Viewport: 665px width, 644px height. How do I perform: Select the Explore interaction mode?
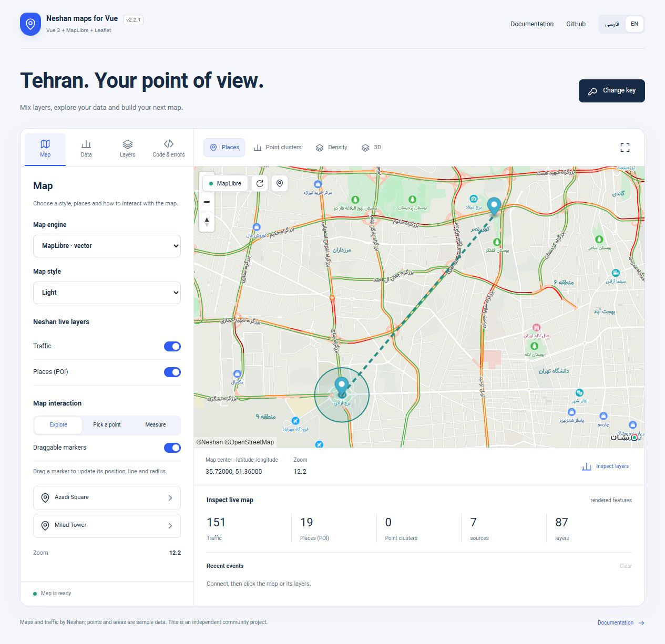[x=58, y=425]
